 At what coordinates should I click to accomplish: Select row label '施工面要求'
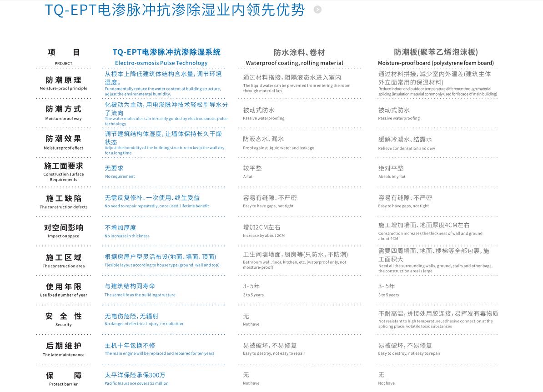point(64,166)
